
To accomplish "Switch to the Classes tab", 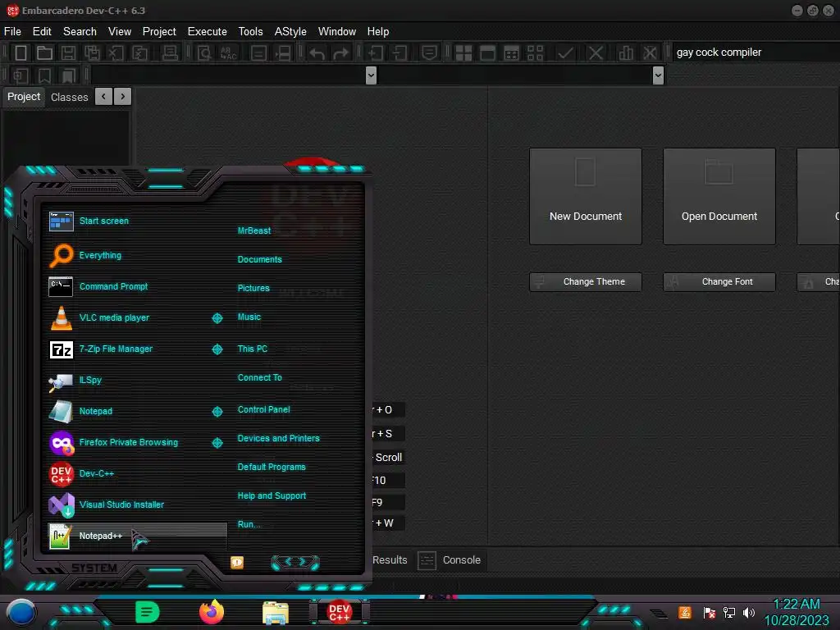I will coord(69,97).
